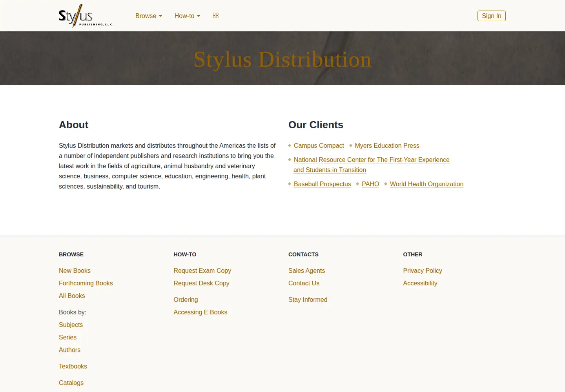
Task: Go to New Books in footer
Action: click(x=75, y=270)
